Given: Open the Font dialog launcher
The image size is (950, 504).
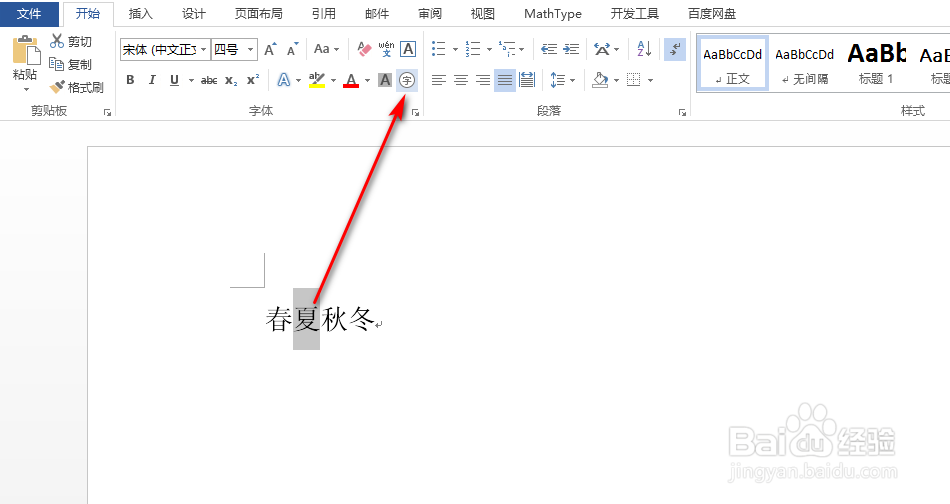Looking at the screenshot, I should 416,112.
